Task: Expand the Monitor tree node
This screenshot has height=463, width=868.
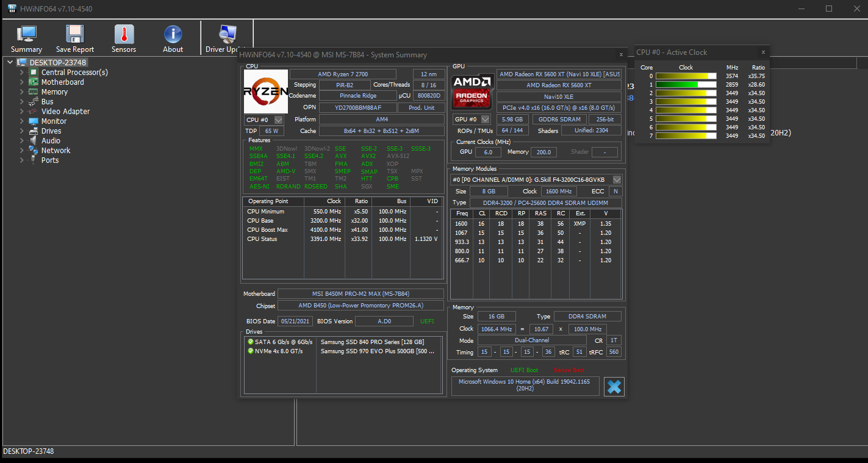Action: click(22, 121)
